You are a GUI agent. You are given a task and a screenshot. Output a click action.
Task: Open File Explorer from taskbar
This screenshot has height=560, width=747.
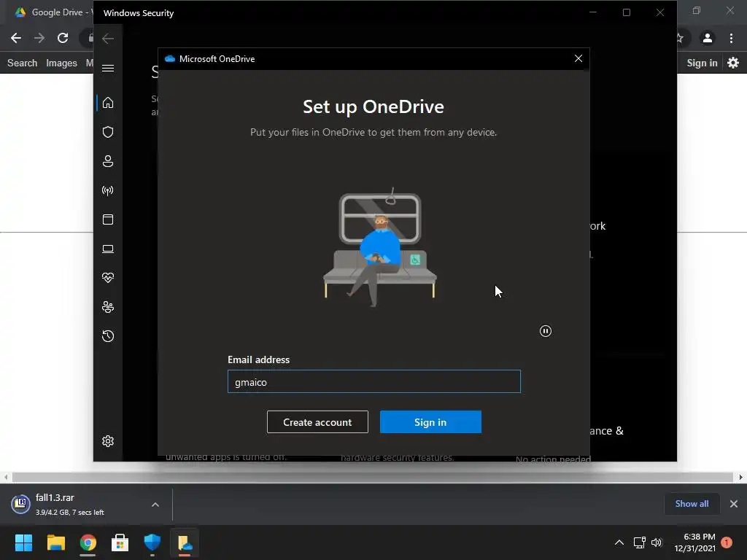[x=55, y=542]
